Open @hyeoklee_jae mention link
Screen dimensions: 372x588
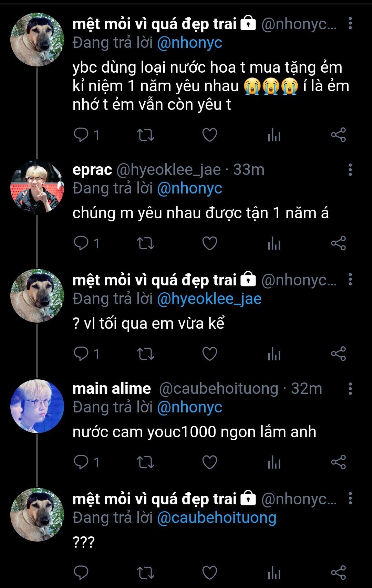tap(209, 299)
